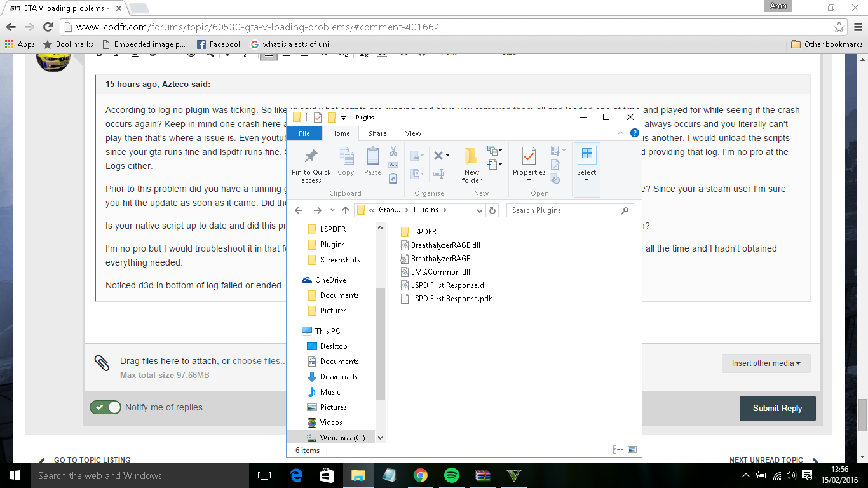Click the Task View taskbar button

coord(264,475)
